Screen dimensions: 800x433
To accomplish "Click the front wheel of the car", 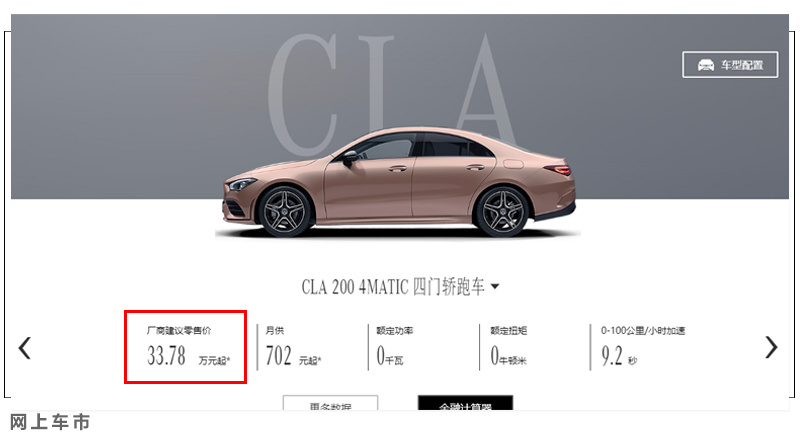I will 285,211.
